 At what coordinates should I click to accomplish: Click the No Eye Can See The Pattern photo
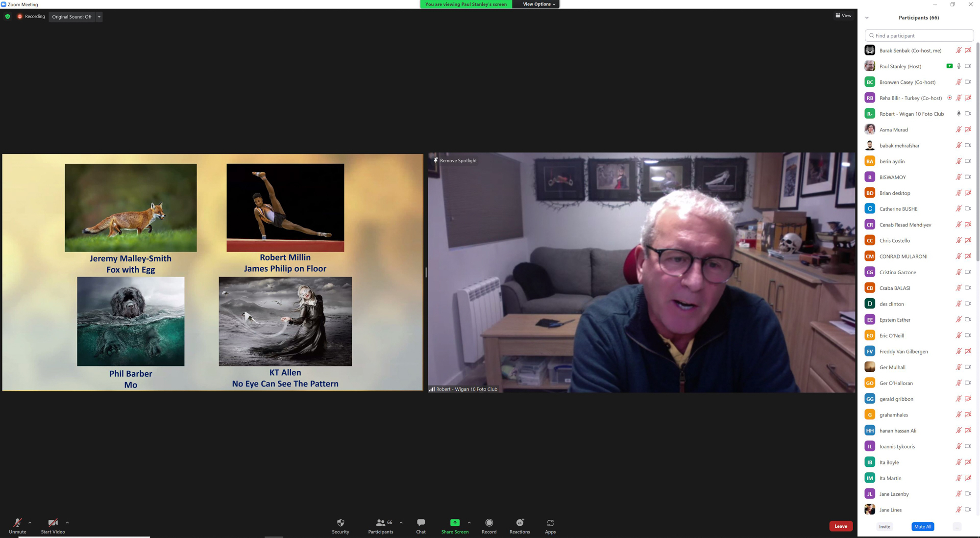point(285,321)
